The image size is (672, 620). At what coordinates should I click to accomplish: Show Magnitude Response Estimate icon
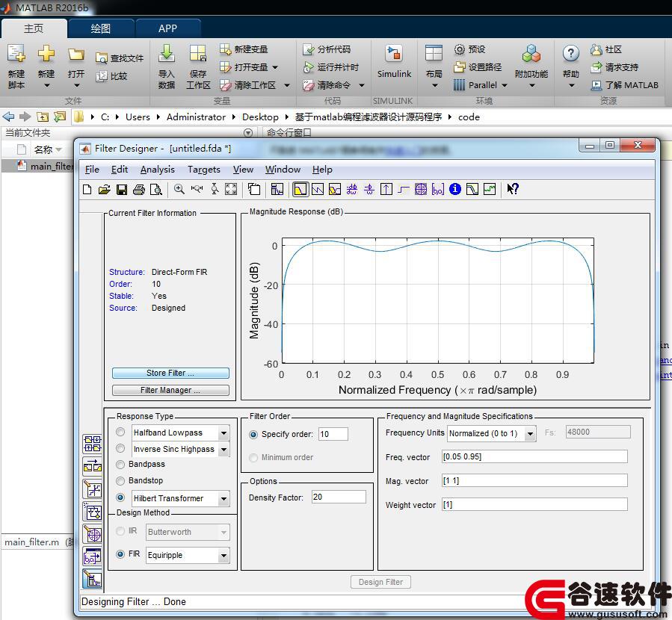tap(472, 189)
